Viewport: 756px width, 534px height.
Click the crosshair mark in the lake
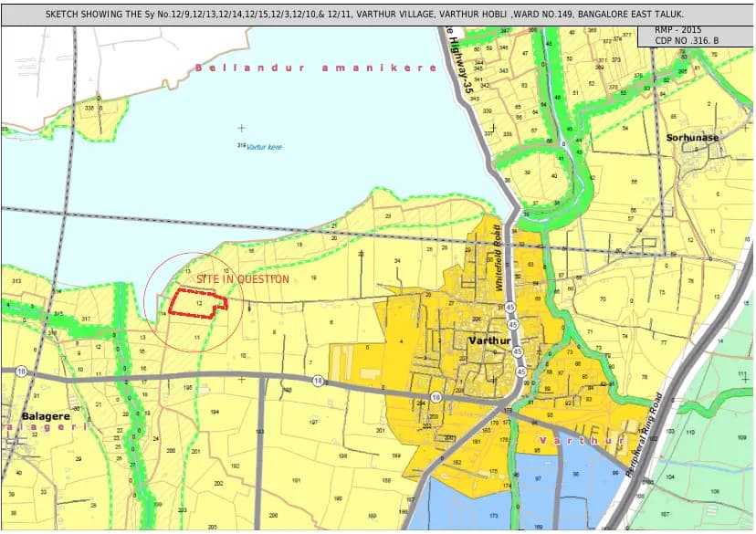241,128
